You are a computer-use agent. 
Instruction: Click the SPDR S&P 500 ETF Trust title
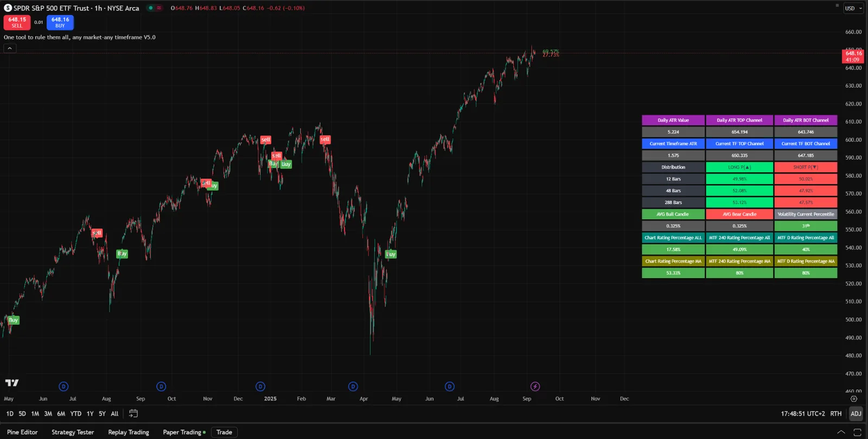[x=53, y=8]
